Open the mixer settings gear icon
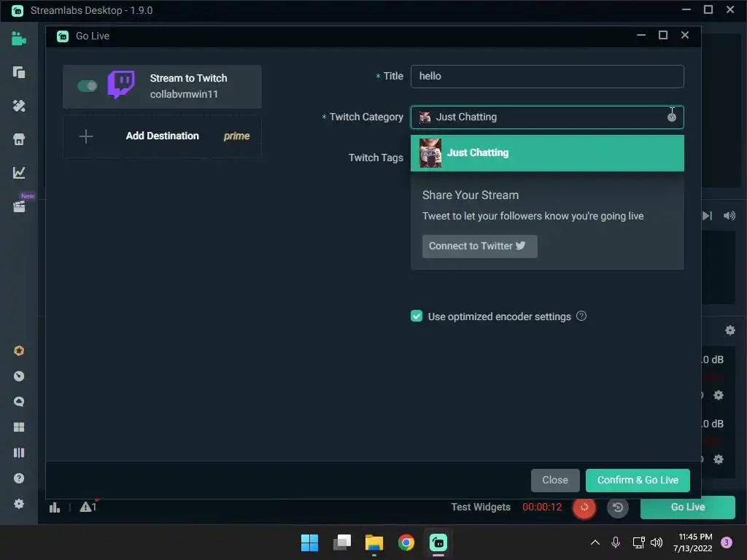 [x=729, y=330]
